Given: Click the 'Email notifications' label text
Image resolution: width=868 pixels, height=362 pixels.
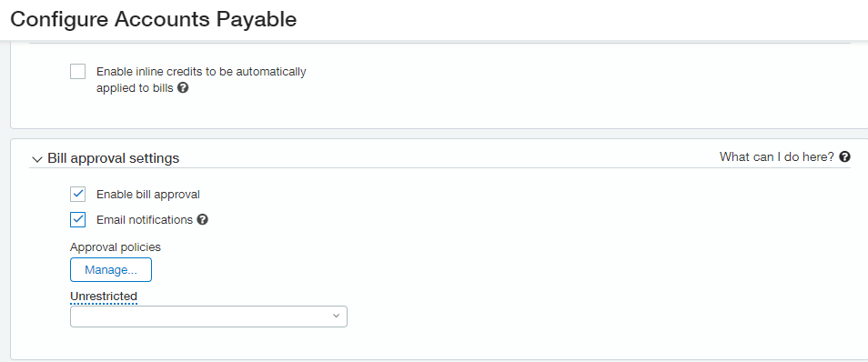Looking at the screenshot, I should [x=145, y=220].
